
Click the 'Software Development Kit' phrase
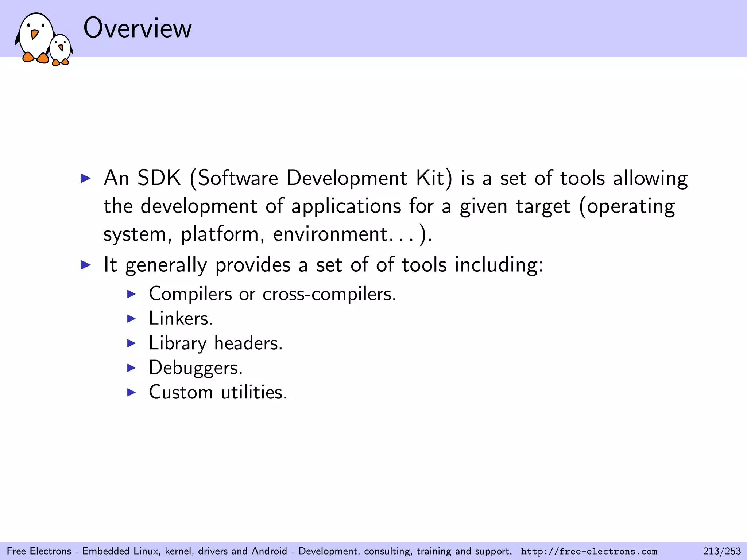tap(321, 178)
